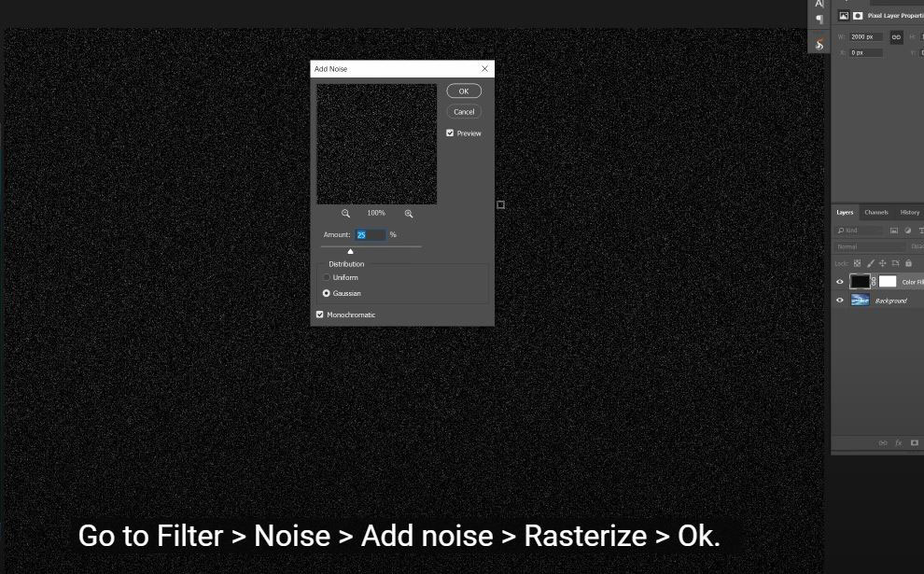Select the Color Fill black thumbnail
This screenshot has width=924, height=574.
pos(860,282)
